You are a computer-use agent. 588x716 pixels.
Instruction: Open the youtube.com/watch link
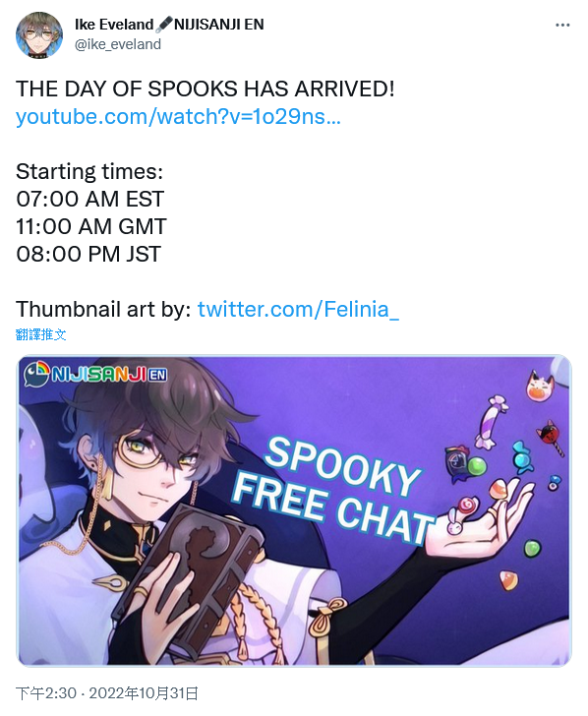click(x=178, y=116)
